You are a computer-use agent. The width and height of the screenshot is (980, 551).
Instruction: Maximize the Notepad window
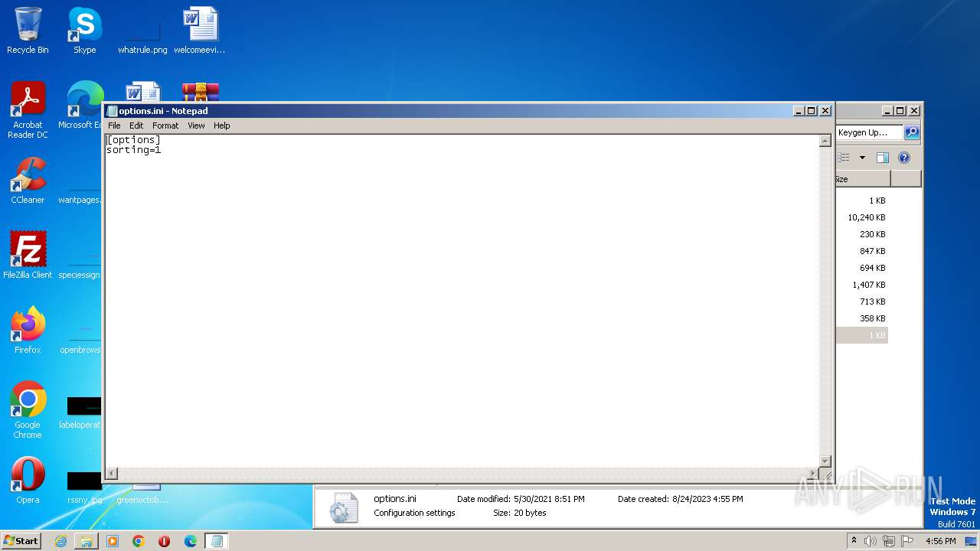[x=812, y=111]
